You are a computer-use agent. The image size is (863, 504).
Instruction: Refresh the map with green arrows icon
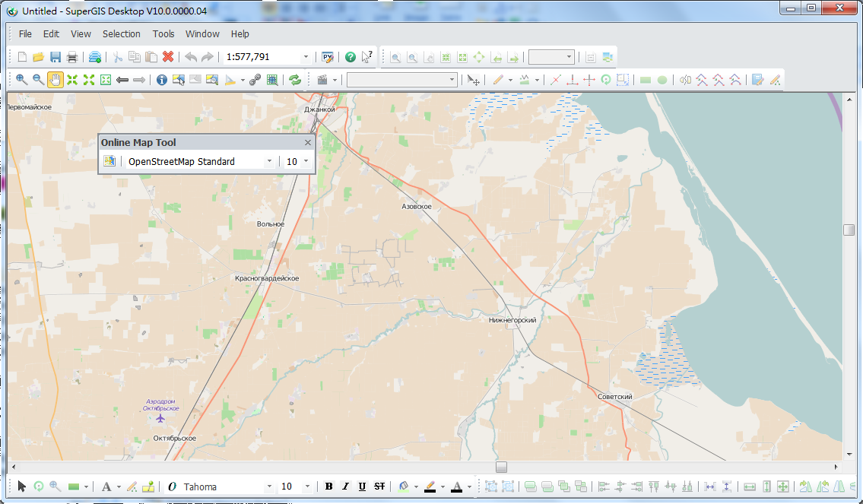pyautogui.click(x=295, y=80)
